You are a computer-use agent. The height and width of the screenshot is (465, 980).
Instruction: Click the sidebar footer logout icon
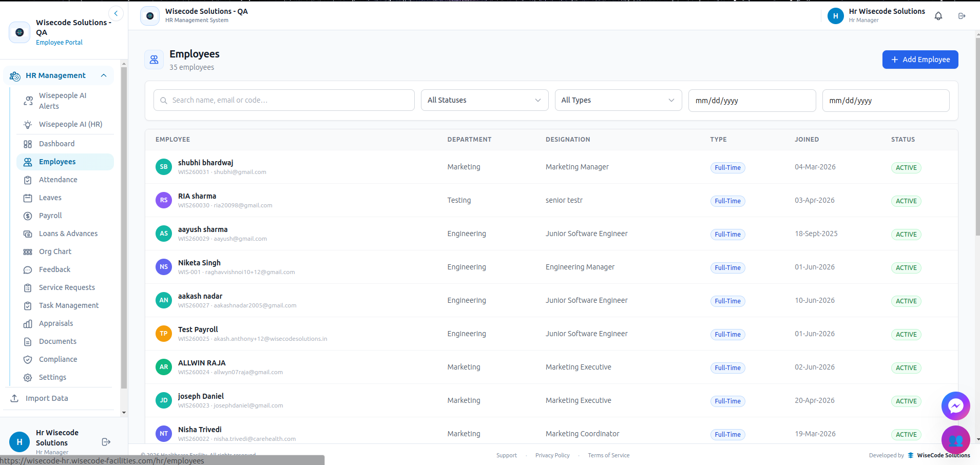106,442
